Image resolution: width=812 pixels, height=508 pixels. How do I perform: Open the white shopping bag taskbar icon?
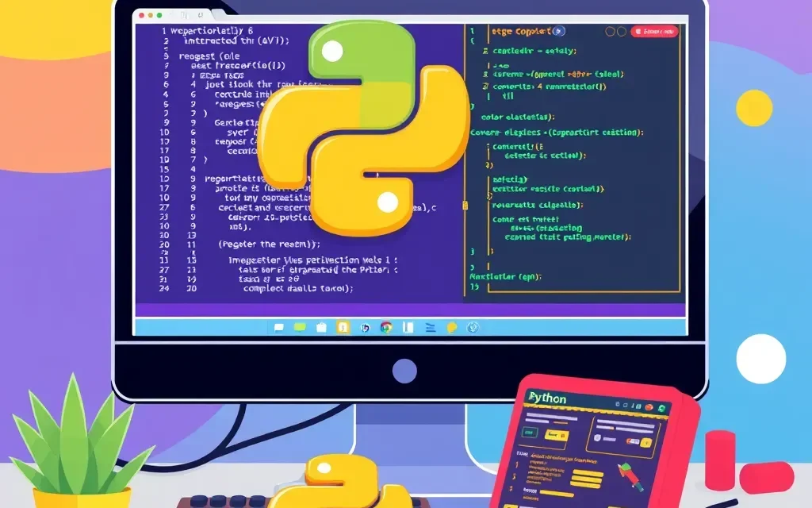click(321, 328)
